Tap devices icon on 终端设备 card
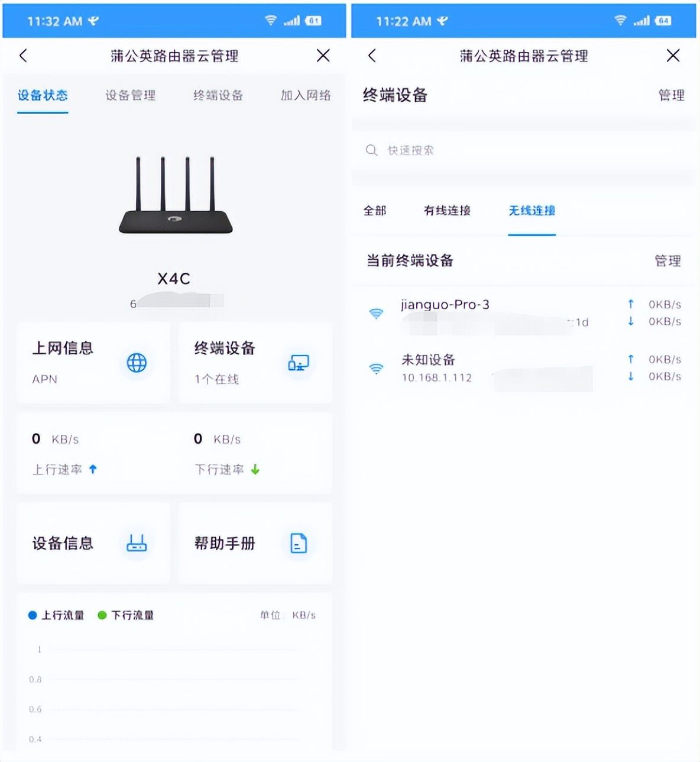The width and height of the screenshot is (700, 762). (x=299, y=363)
